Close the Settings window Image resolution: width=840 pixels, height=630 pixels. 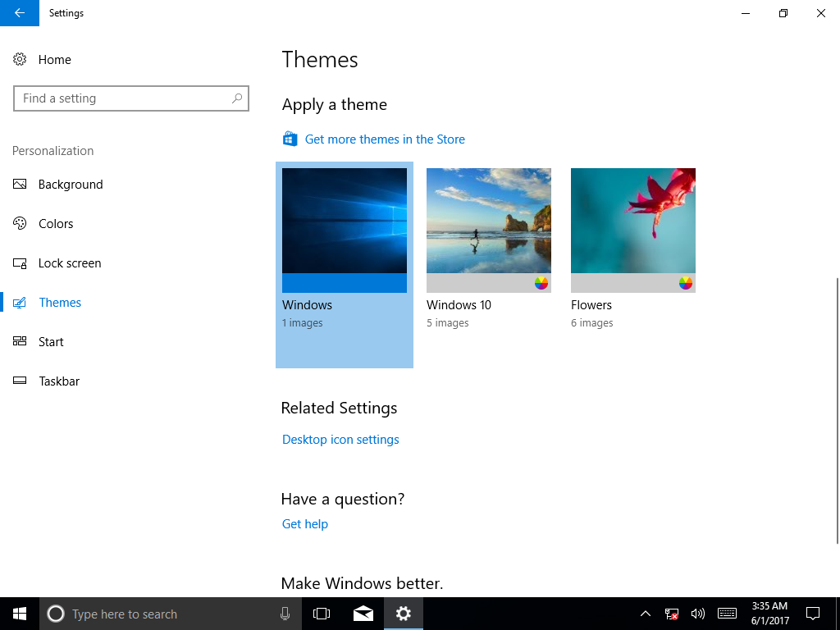tap(820, 13)
